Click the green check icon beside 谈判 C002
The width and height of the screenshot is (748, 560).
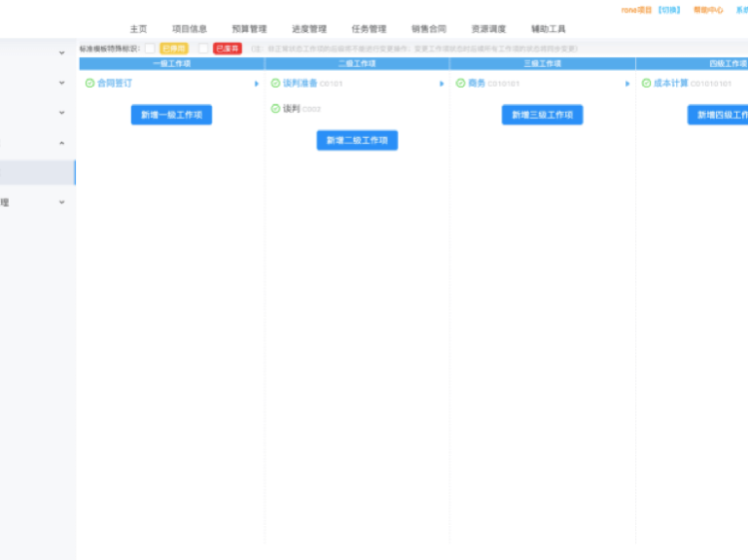click(x=275, y=109)
